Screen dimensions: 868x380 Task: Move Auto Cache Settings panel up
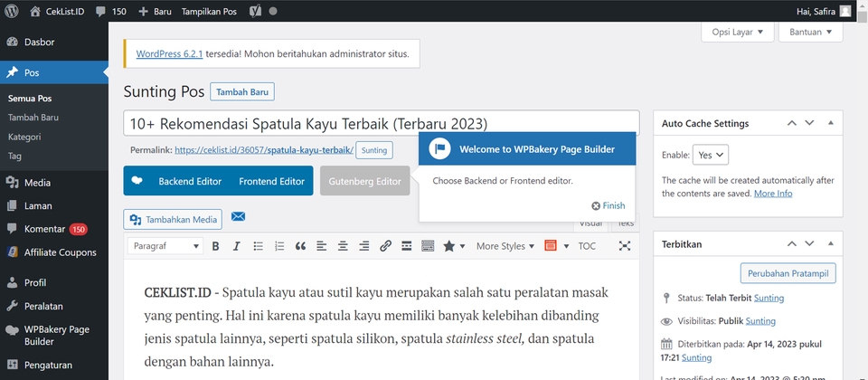pos(792,123)
